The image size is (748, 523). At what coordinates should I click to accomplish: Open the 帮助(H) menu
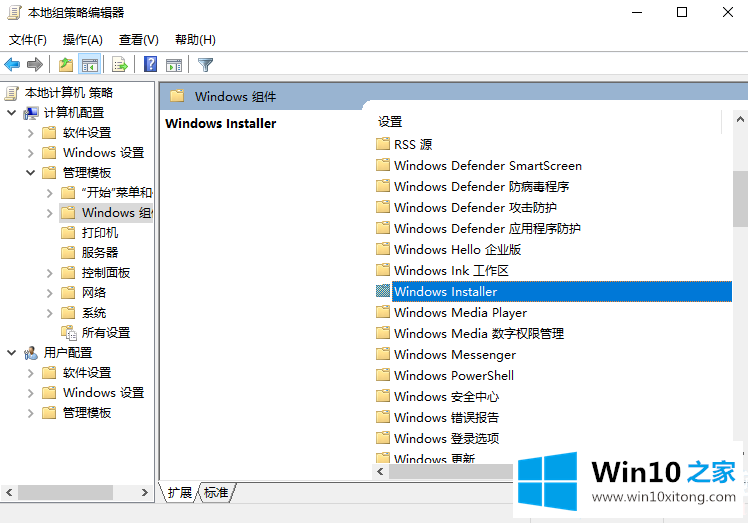195,40
